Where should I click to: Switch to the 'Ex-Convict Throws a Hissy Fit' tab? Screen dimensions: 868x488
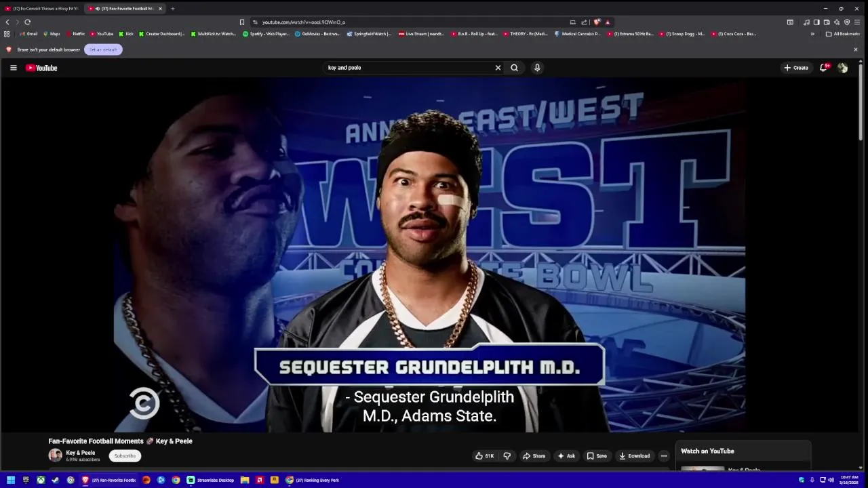tap(41, 9)
